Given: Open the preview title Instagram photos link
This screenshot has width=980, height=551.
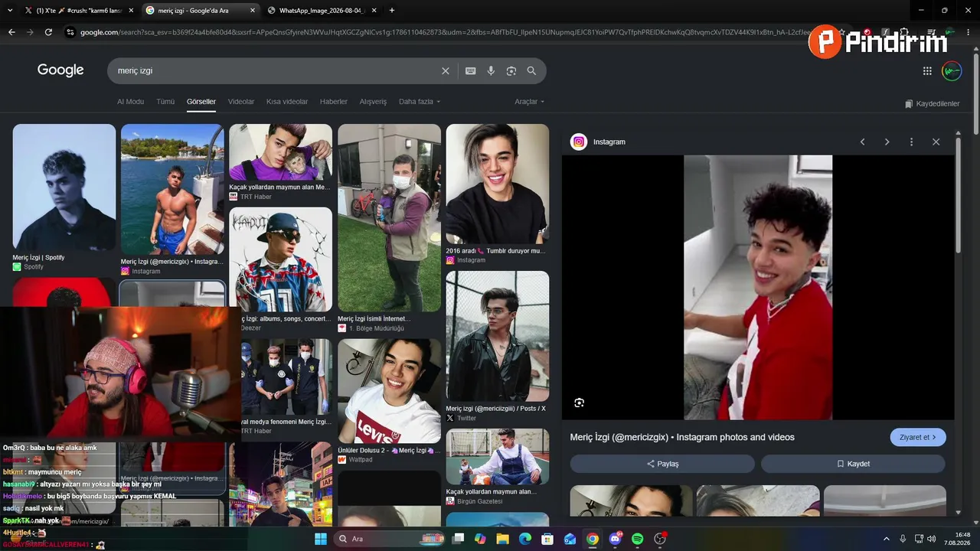Looking at the screenshot, I should [682, 437].
